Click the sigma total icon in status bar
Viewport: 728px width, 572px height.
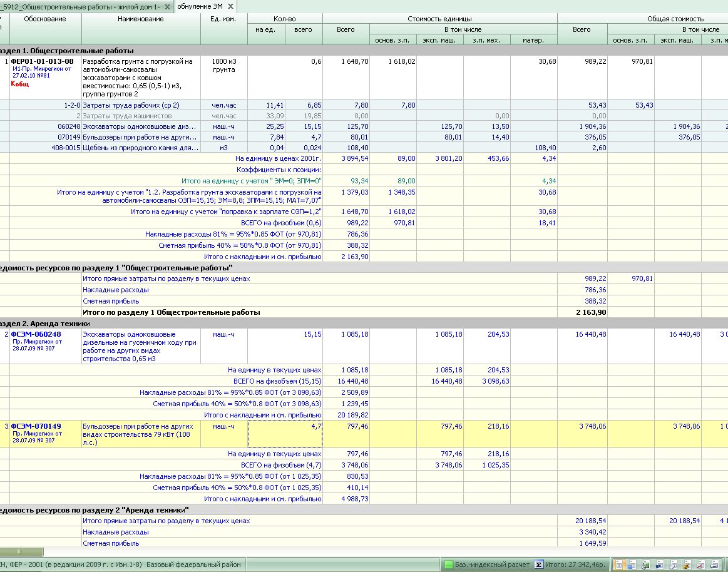pos(538,564)
